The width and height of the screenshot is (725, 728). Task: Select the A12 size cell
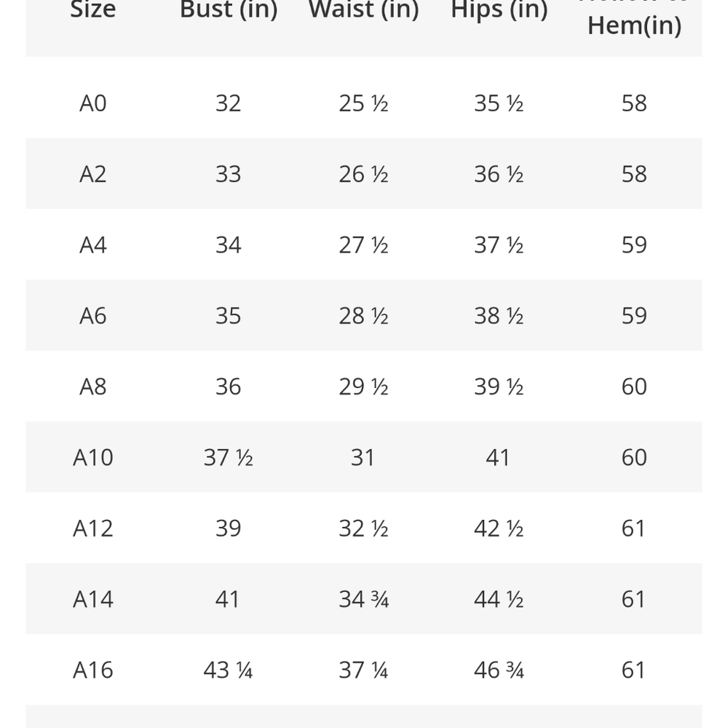92,528
